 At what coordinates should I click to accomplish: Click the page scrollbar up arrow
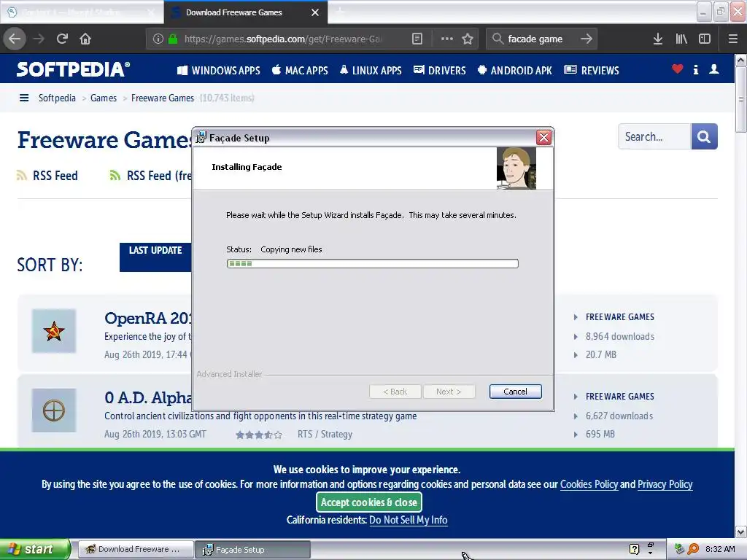click(x=741, y=60)
